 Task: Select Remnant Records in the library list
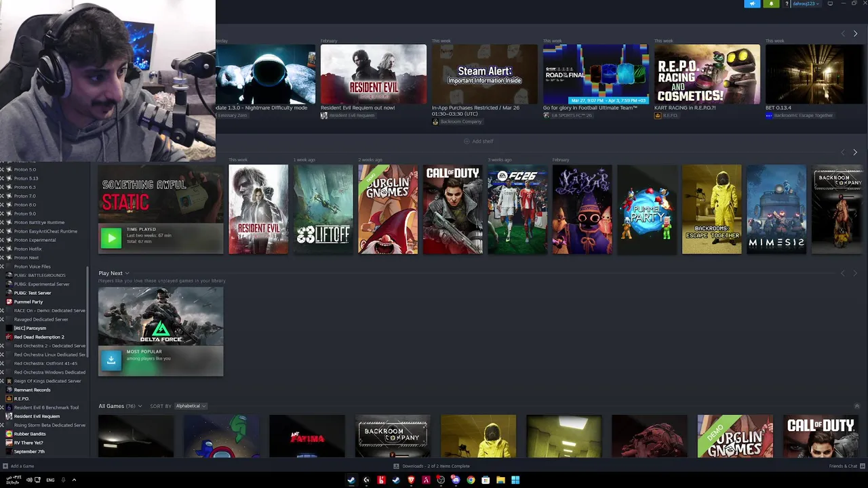point(32,390)
